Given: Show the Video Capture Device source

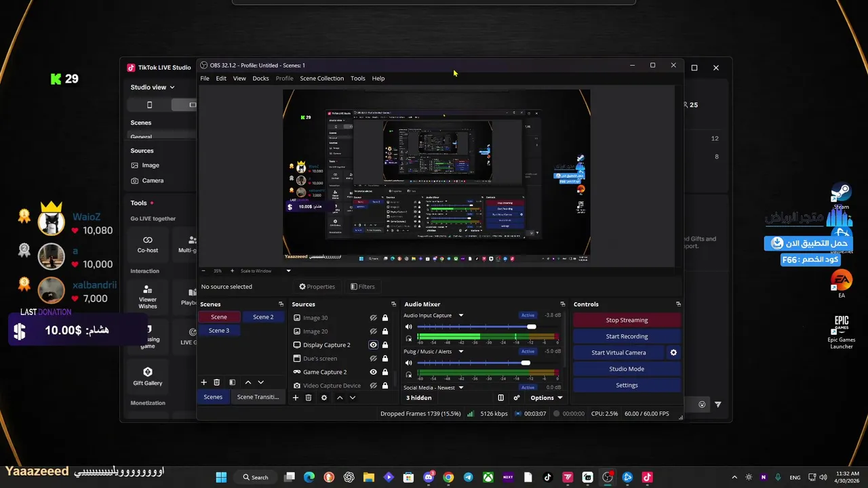Looking at the screenshot, I should pyautogui.click(x=373, y=386).
